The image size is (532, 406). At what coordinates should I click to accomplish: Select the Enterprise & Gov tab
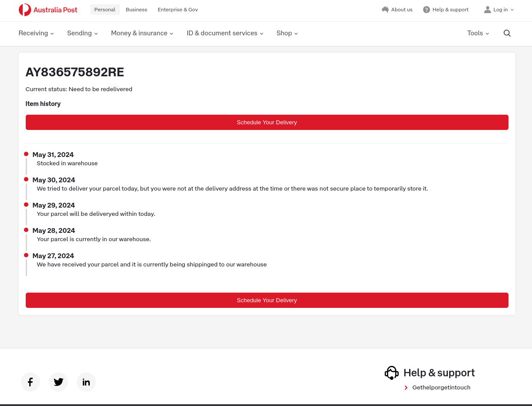[178, 9]
